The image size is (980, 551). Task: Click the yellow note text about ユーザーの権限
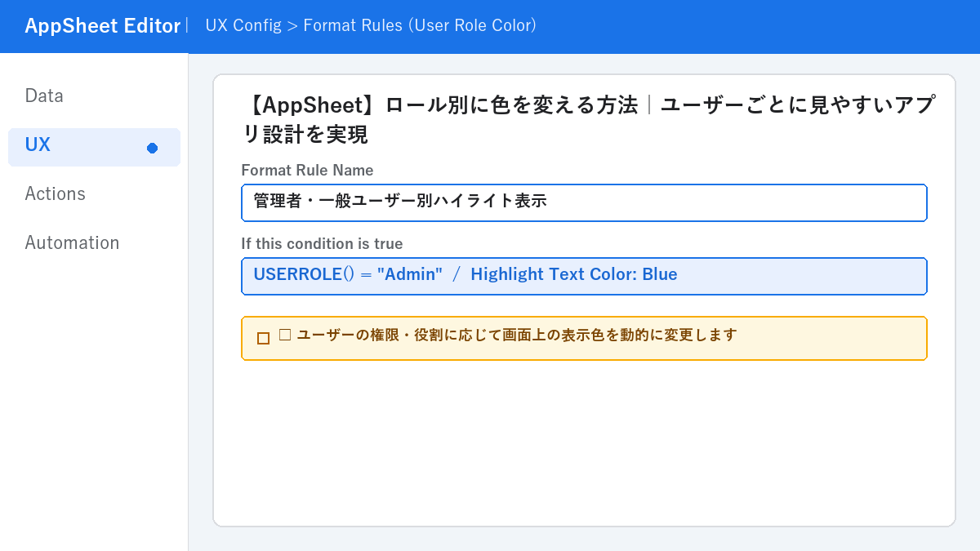[x=508, y=335]
